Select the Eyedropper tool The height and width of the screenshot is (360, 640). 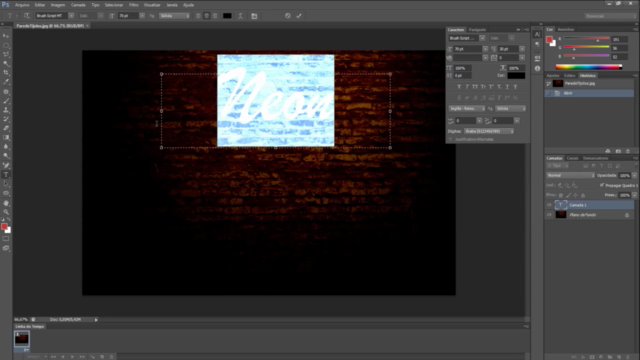pyautogui.click(x=6, y=82)
